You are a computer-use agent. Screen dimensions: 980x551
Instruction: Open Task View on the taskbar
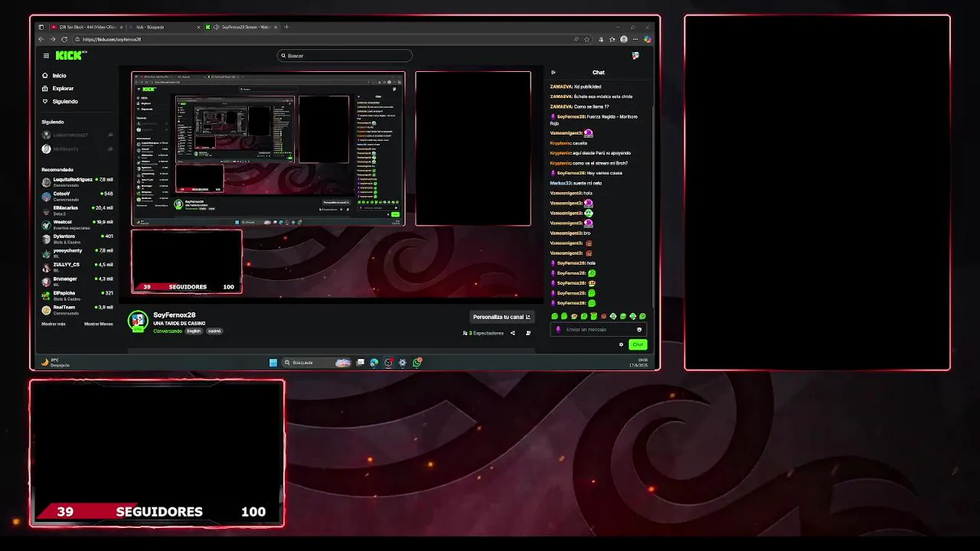[x=361, y=363]
